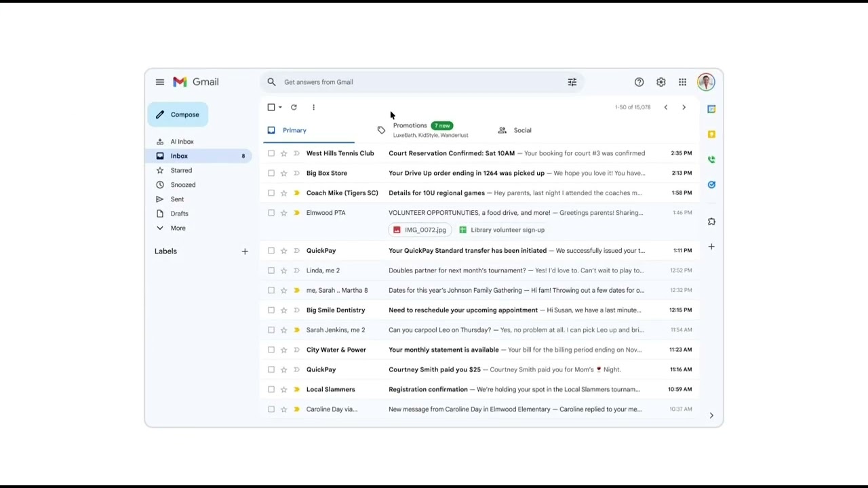868x488 pixels.
Task: Refresh the inbox
Action: 294,107
